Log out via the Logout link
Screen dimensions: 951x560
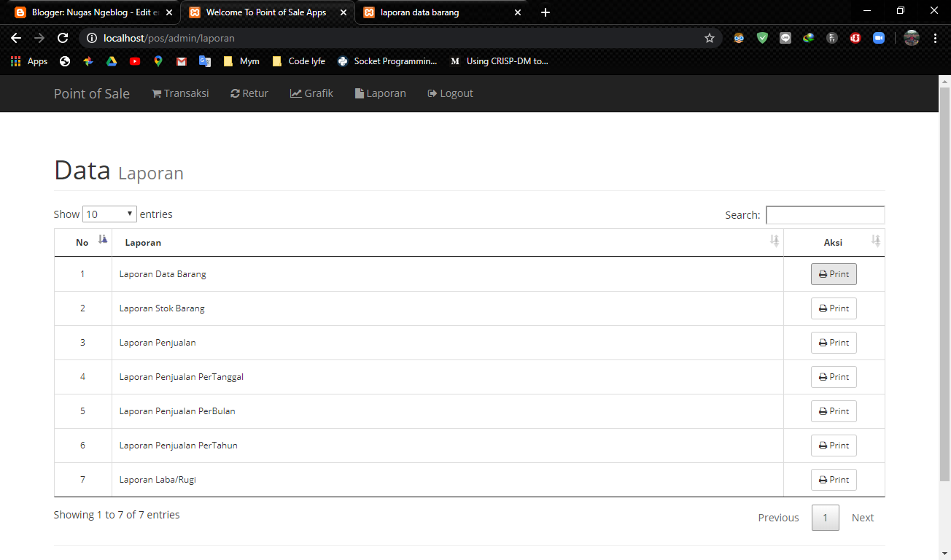coord(451,93)
